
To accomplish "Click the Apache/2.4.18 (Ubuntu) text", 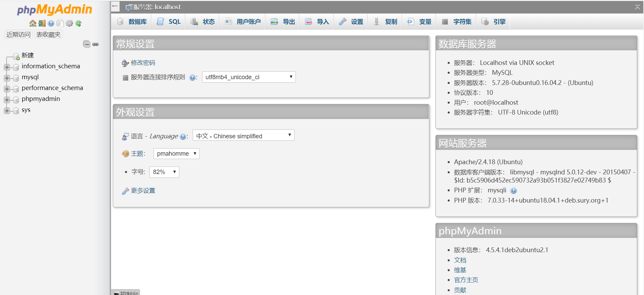I will pos(488,162).
